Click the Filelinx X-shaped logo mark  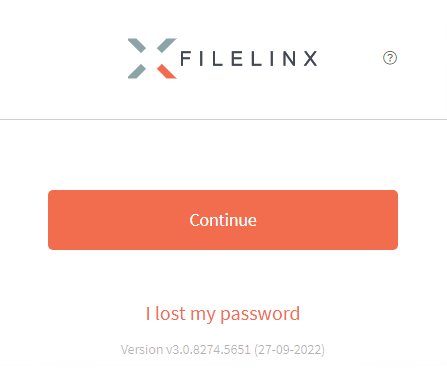tap(152, 58)
